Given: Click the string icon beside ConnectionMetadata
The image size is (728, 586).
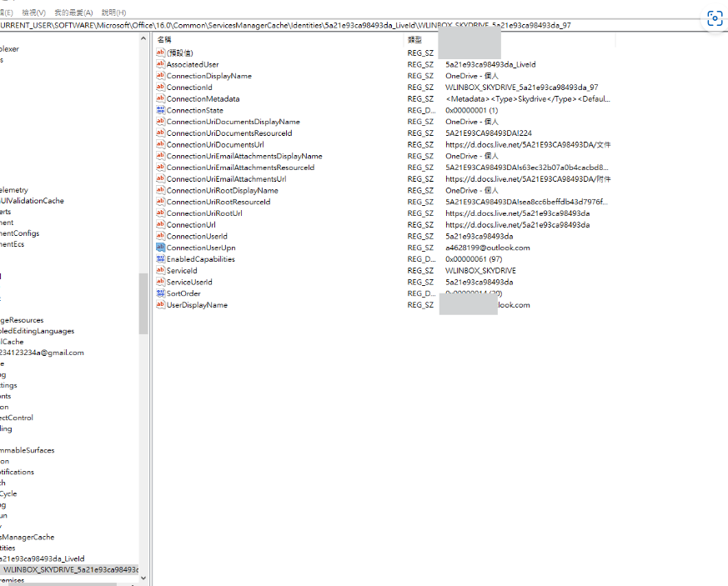Looking at the screenshot, I should point(161,98).
